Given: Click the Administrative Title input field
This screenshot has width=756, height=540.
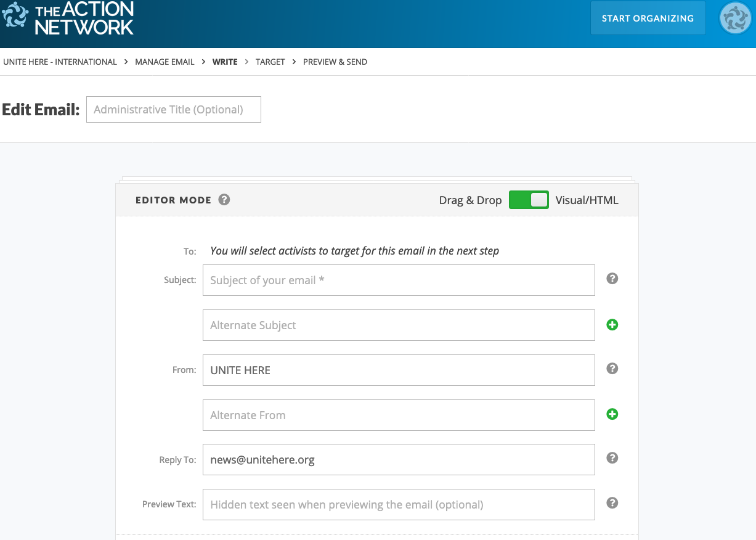Looking at the screenshot, I should [174, 109].
